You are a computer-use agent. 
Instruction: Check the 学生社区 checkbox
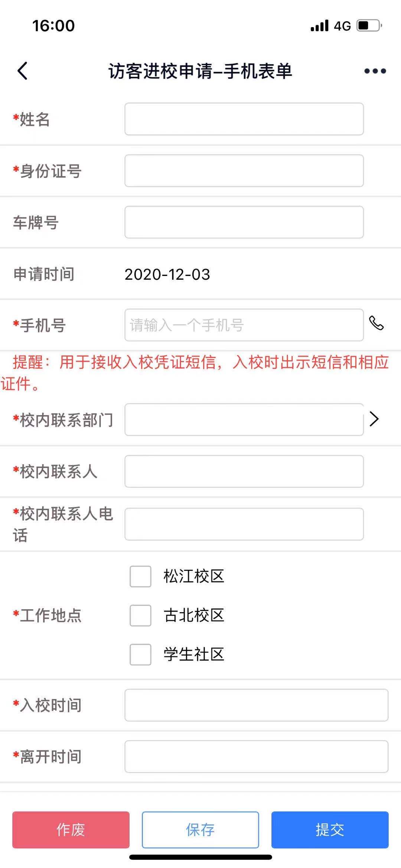[140, 654]
